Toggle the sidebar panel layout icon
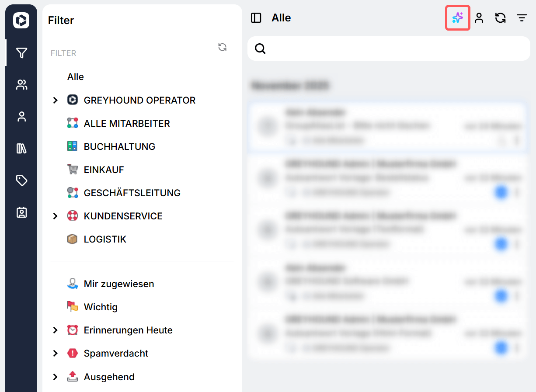The height and width of the screenshot is (392, 536). (256, 18)
